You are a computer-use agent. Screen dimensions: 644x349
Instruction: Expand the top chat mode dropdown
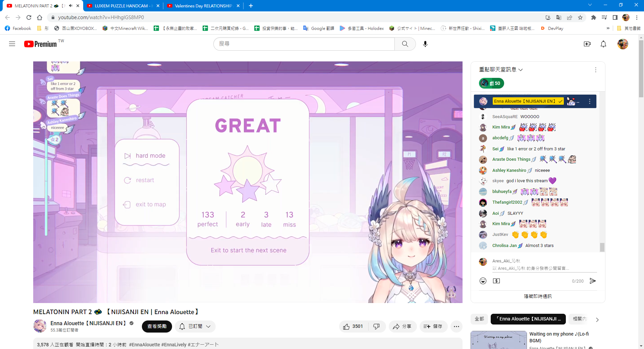[501, 70]
